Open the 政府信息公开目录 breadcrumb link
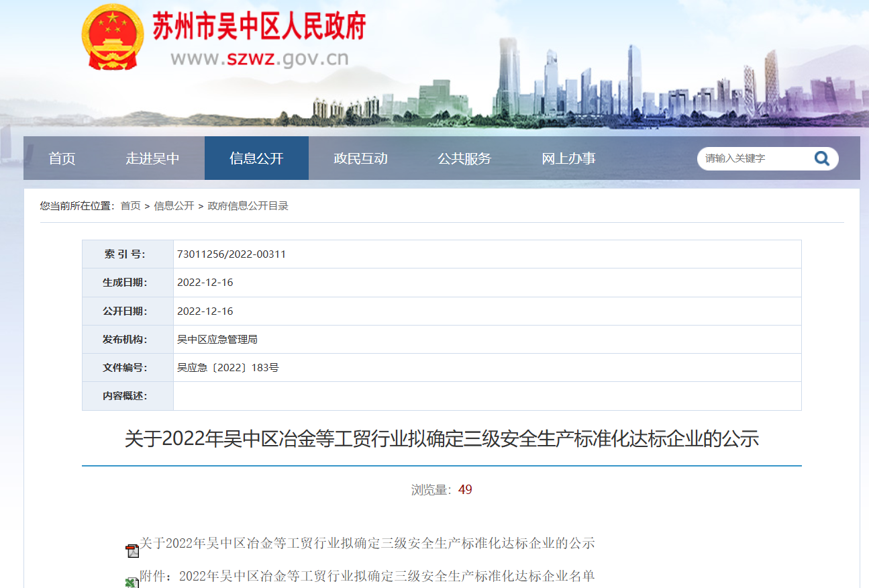Viewport: 869px width, 588px height. [248, 206]
